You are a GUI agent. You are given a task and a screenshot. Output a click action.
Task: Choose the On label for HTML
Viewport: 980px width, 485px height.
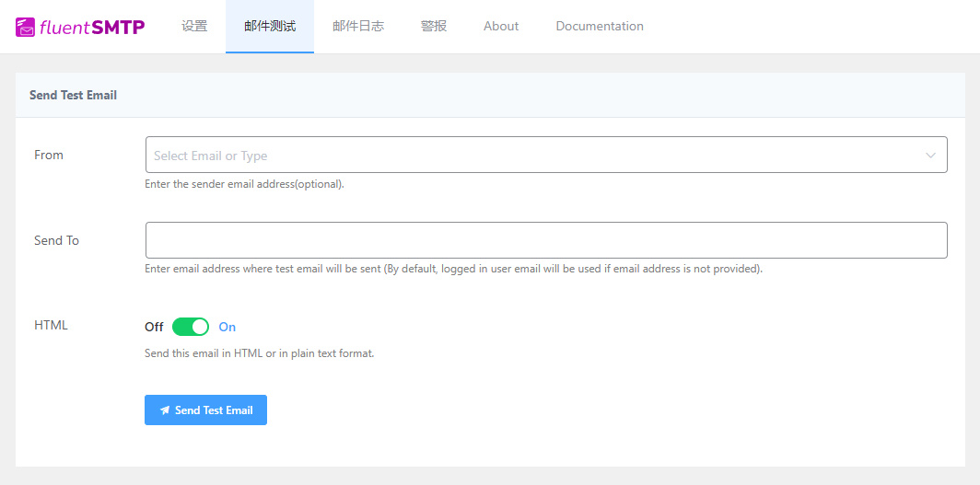click(227, 327)
